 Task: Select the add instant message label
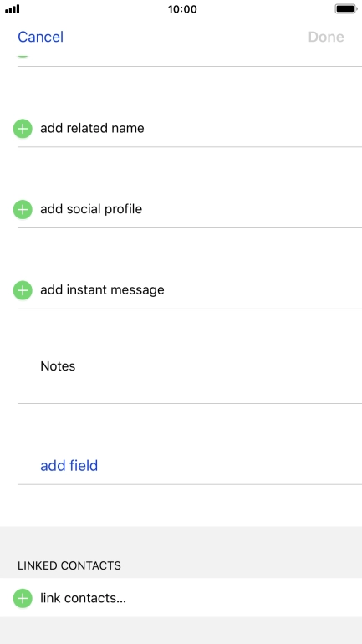(102, 290)
